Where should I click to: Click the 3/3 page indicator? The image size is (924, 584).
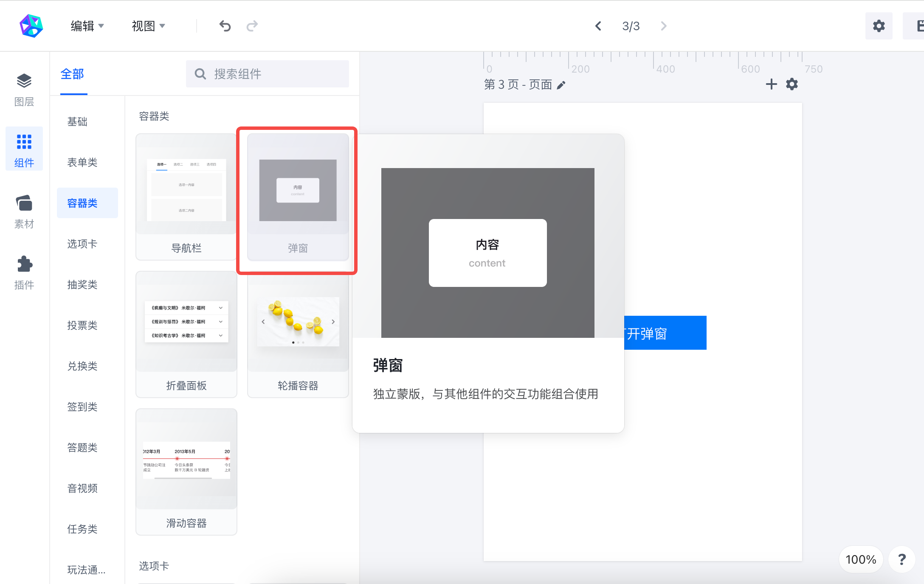pos(631,26)
